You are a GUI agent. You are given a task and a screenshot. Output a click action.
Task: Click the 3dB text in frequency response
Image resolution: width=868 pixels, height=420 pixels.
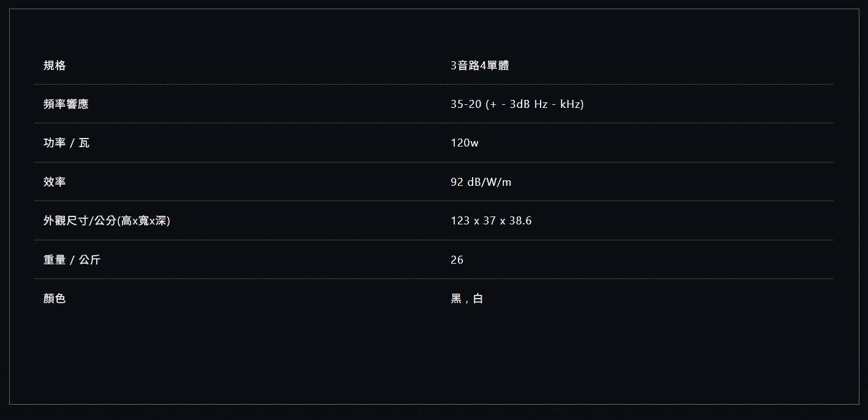click(520, 104)
